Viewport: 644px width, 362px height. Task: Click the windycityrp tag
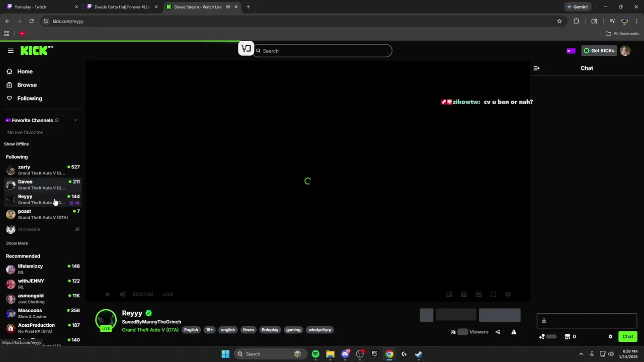click(320, 330)
